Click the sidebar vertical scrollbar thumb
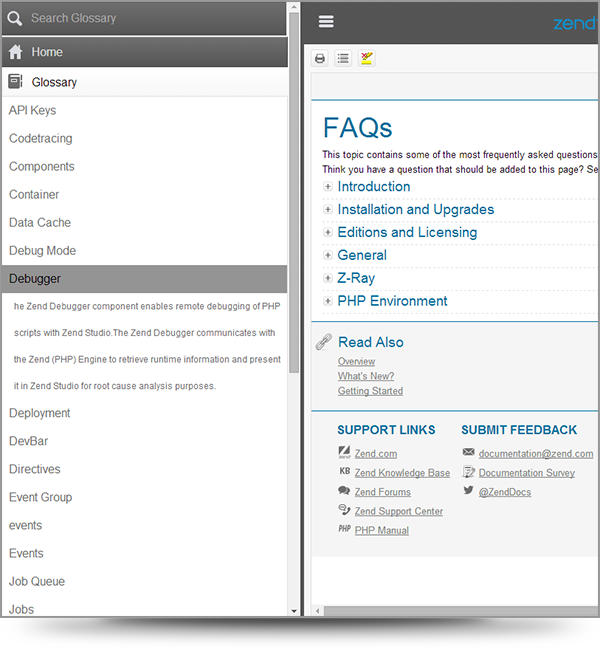The width and height of the screenshot is (600, 648). coord(294,193)
